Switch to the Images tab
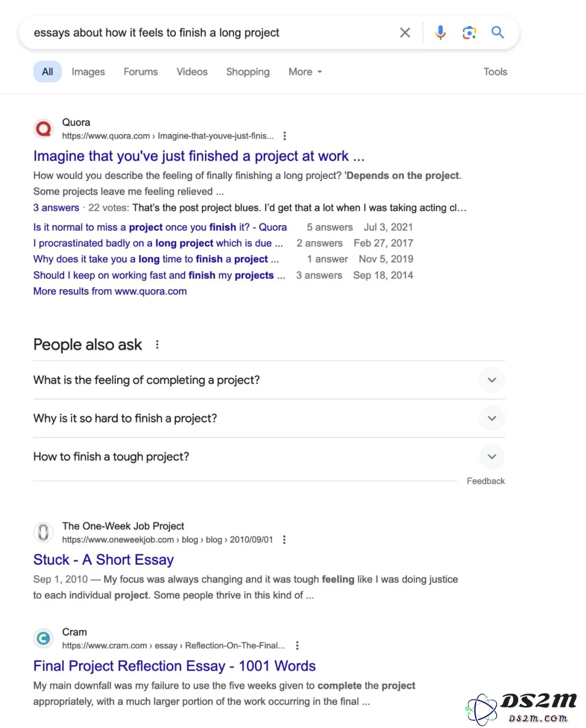Image resolution: width=586 pixels, height=728 pixels. point(88,72)
